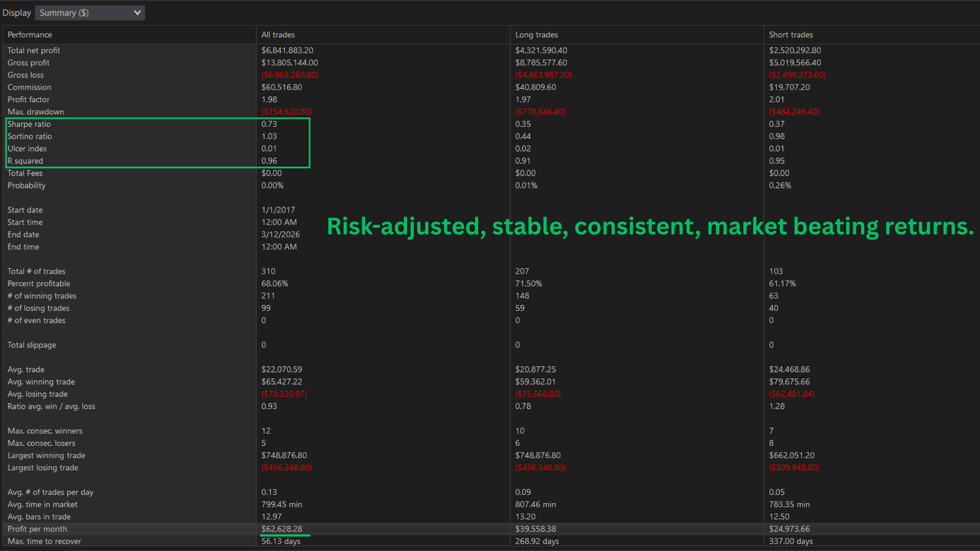This screenshot has width=980, height=551.
Task: Click the Percent profitable 68.06% cell
Action: point(274,284)
